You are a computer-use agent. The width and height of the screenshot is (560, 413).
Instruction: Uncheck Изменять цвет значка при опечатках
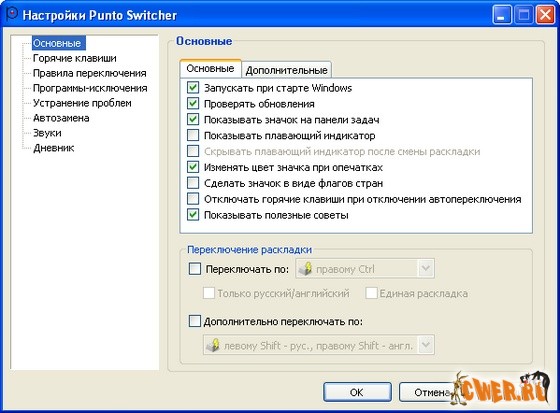pyautogui.click(x=193, y=167)
